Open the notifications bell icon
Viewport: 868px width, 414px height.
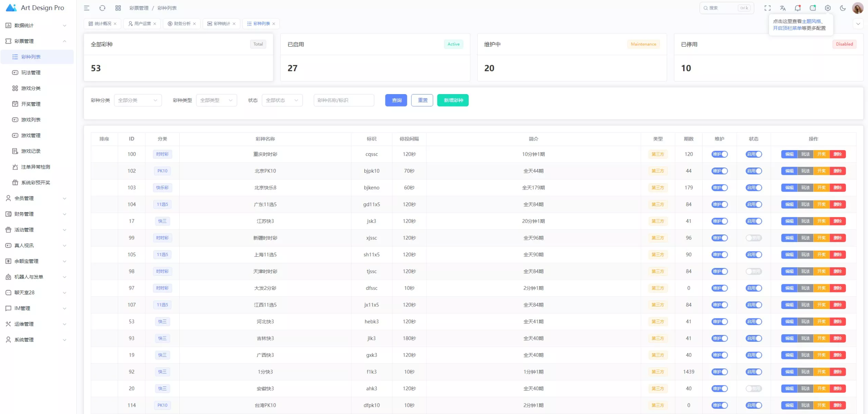pyautogui.click(x=798, y=8)
